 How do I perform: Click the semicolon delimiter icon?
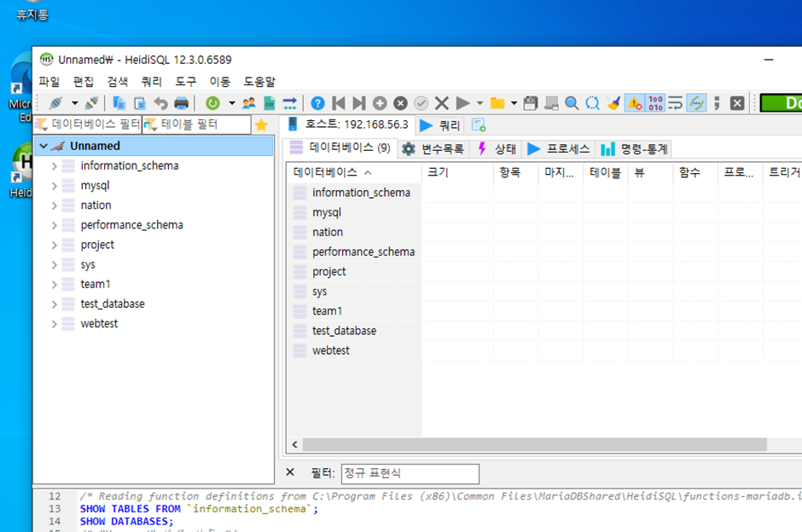[x=717, y=103]
